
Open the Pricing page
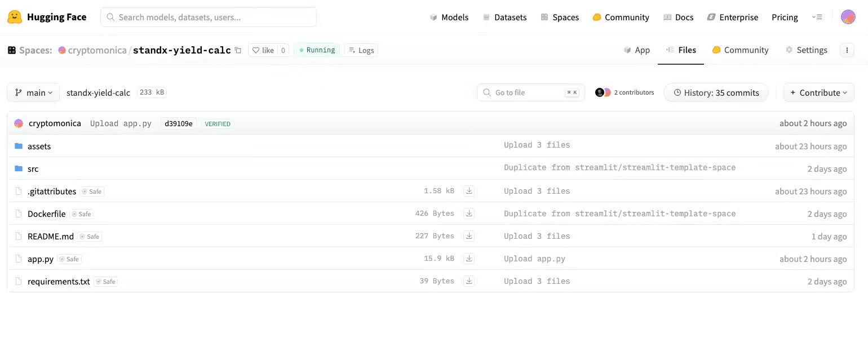coord(785,17)
